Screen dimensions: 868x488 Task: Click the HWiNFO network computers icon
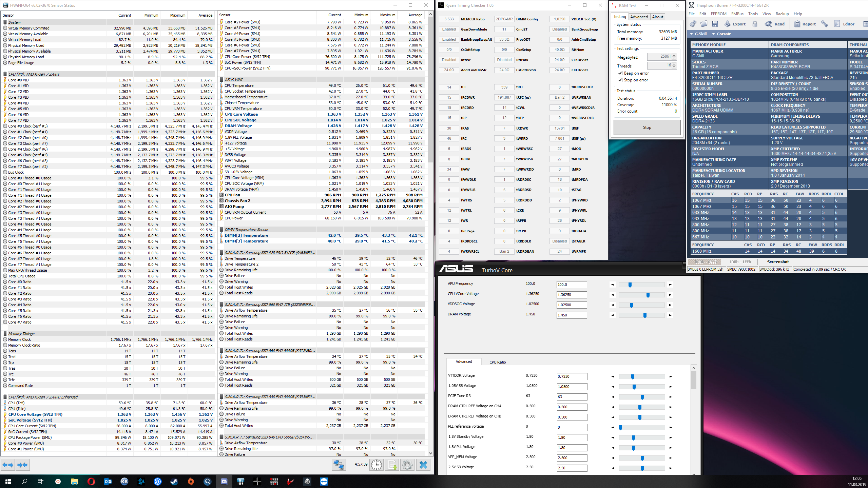tap(339, 465)
